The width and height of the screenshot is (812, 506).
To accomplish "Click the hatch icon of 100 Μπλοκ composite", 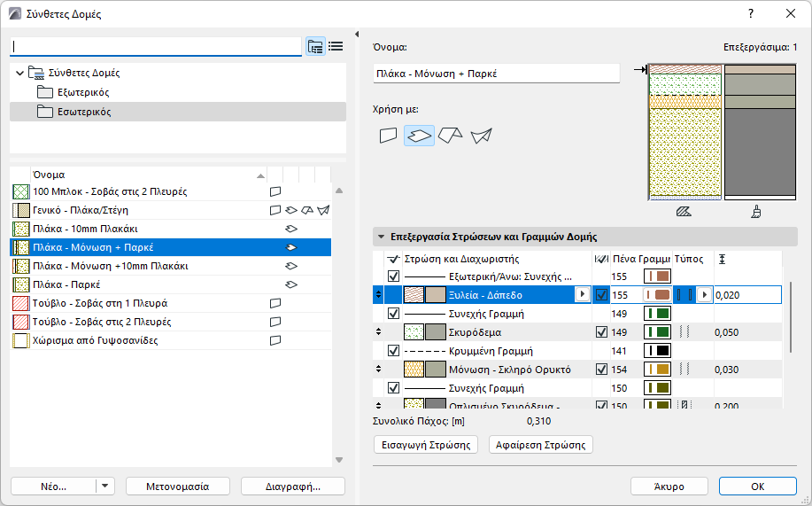I will coord(20,191).
